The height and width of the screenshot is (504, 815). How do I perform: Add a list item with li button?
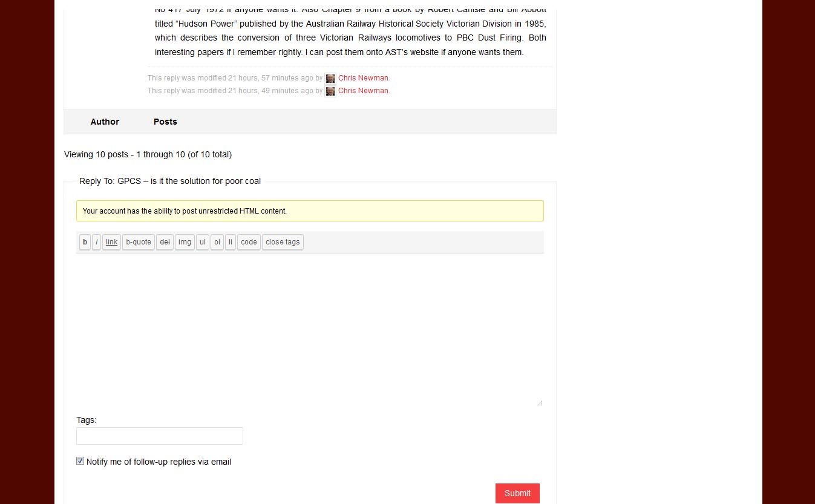(231, 242)
